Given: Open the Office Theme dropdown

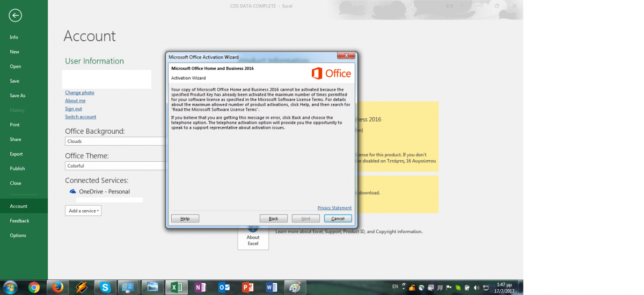Looking at the screenshot, I should click(115, 166).
